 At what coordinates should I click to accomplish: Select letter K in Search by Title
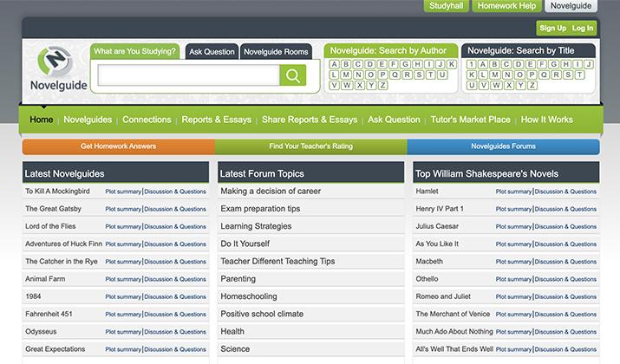pos(472,75)
